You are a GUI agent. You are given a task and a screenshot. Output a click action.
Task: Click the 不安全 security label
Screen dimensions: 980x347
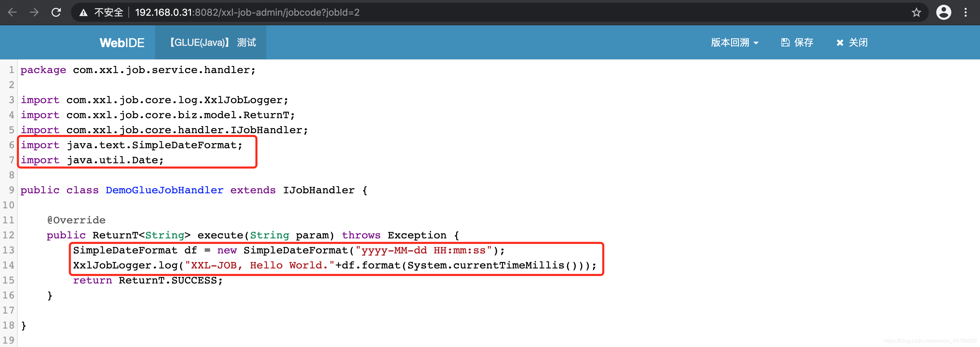coord(109,13)
